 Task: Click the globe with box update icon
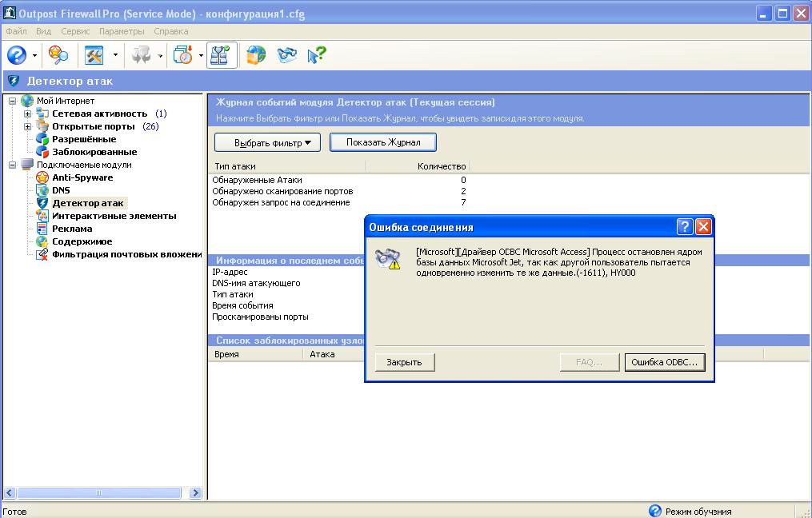(x=256, y=55)
